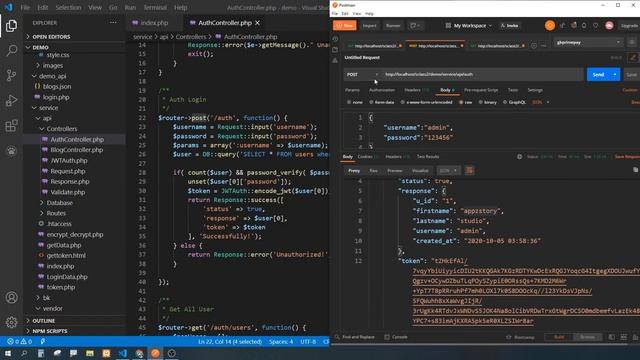Open Postman History sidebar icon
The image size is (640, 360).
click(x=335, y=39)
